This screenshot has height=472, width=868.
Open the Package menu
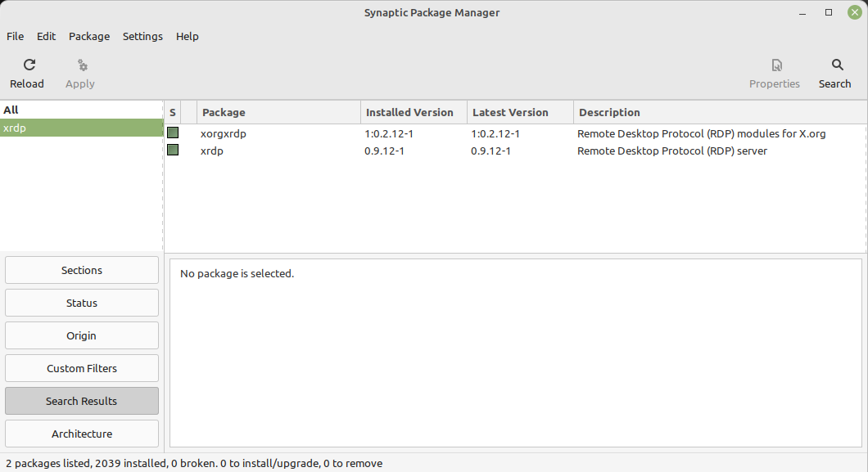click(x=89, y=37)
